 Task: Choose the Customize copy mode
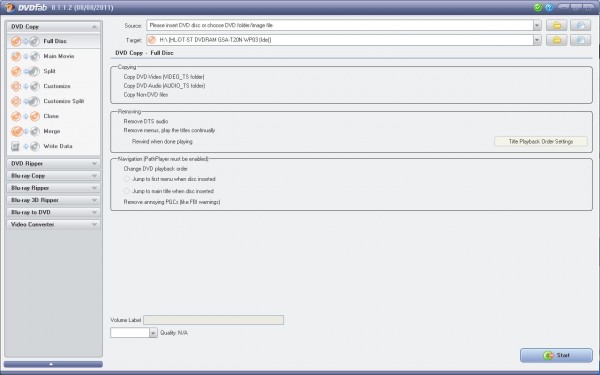tap(54, 86)
